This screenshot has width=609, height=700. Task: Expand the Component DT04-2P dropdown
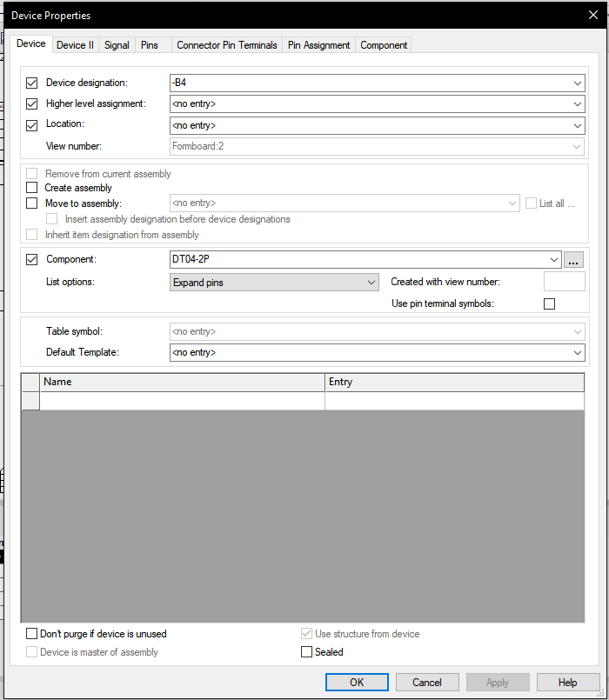(x=554, y=259)
